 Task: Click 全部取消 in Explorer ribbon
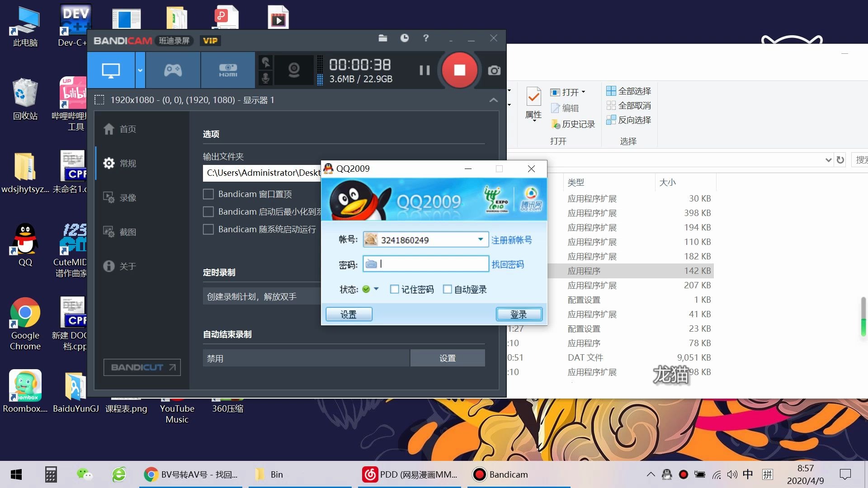tap(628, 105)
